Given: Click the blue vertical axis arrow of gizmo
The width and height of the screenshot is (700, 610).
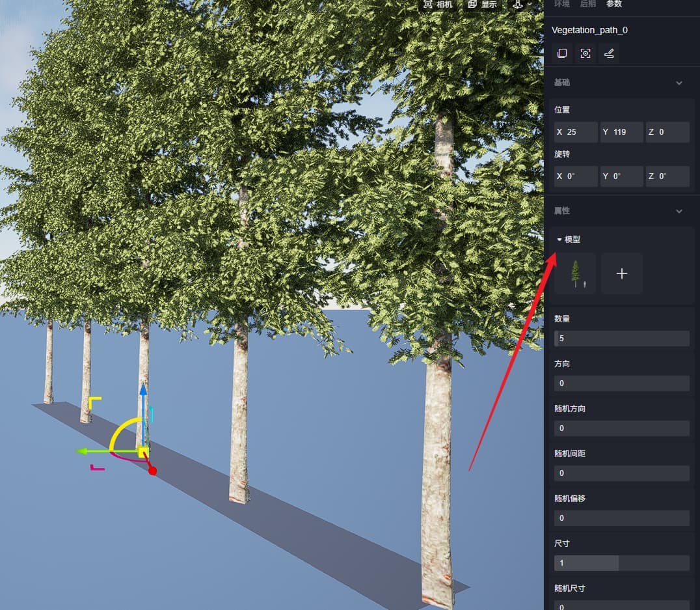Looking at the screenshot, I should pos(143,397).
